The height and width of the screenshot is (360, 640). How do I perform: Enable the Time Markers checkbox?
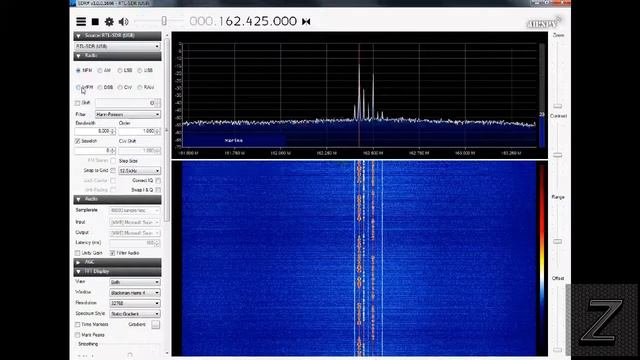[78, 324]
